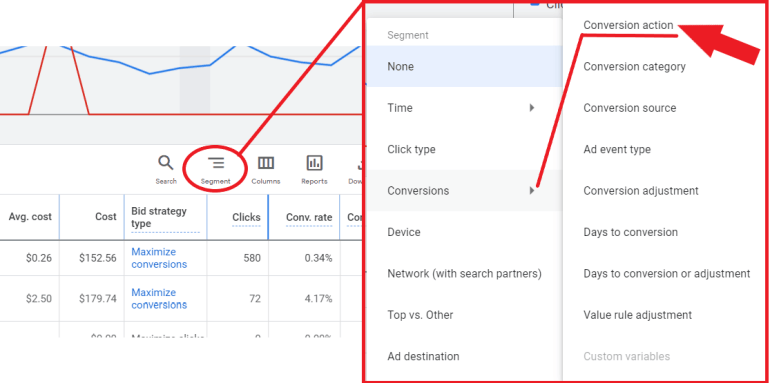
Task: Click the Segment menu heading text
Action: pyautogui.click(x=408, y=35)
